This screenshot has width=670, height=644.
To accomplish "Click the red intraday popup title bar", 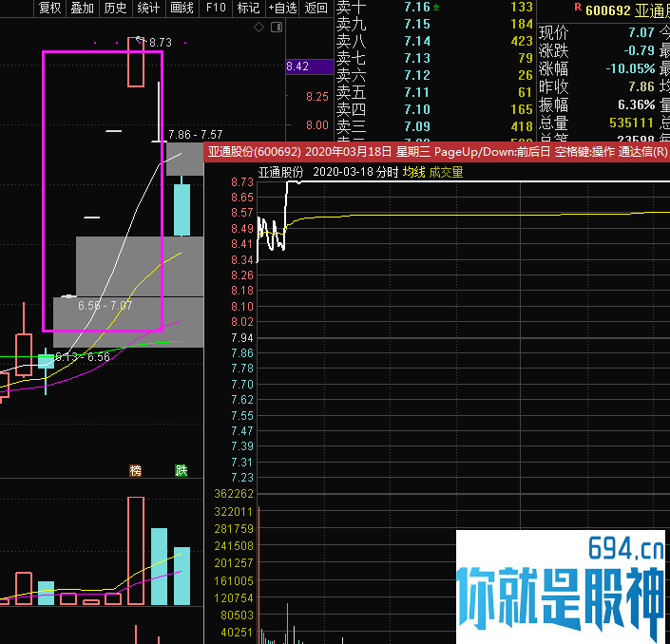I will click(x=437, y=152).
